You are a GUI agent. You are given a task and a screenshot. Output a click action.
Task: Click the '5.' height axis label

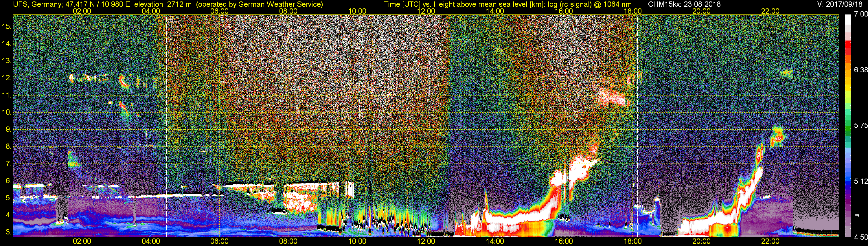(x=9, y=198)
